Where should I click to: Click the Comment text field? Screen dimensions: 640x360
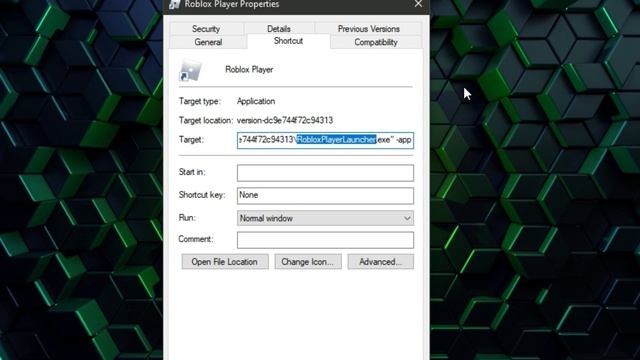(x=325, y=240)
